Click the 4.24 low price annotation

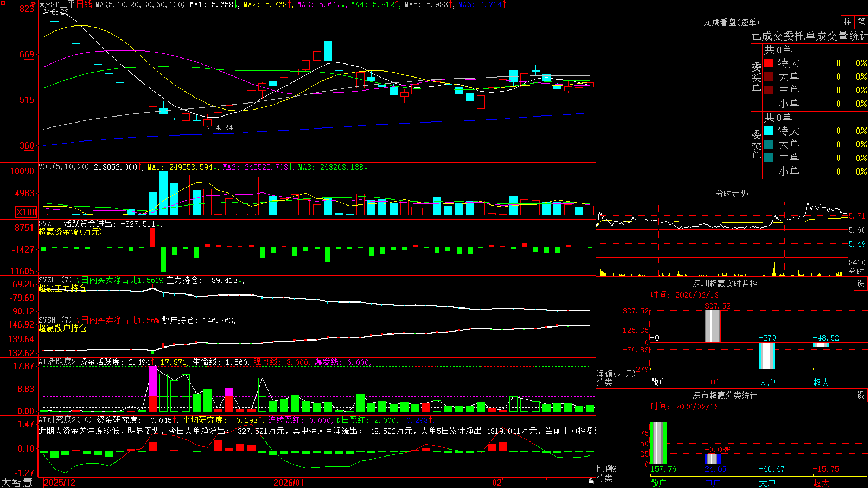pyautogui.click(x=224, y=127)
